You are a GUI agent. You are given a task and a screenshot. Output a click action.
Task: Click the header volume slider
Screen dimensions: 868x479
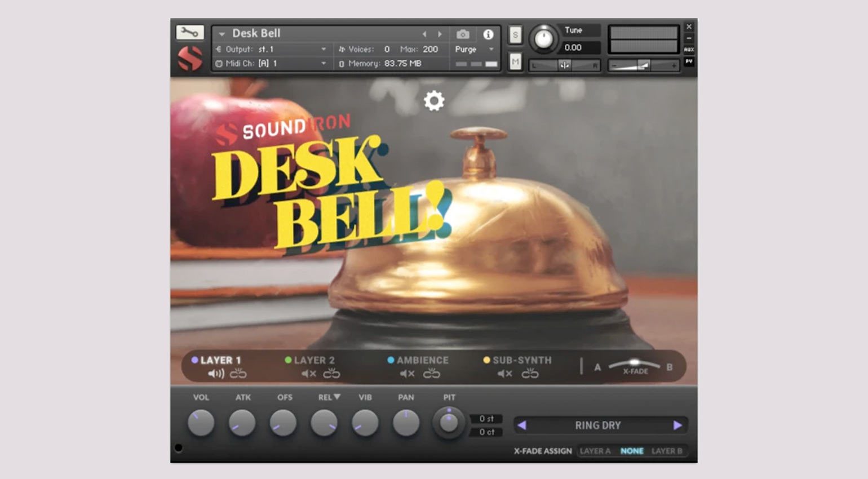pos(644,65)
